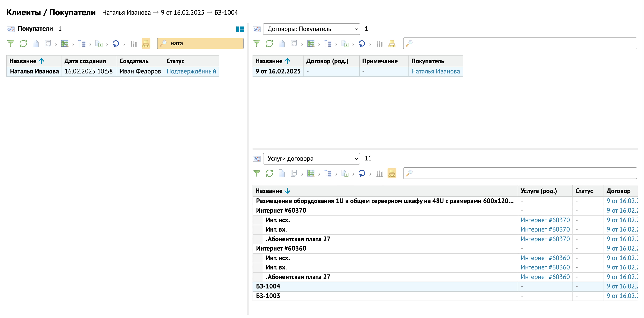Create new record in Покупатели toolbar
Viewport: 644px width, 318px height.
(36, 43)
